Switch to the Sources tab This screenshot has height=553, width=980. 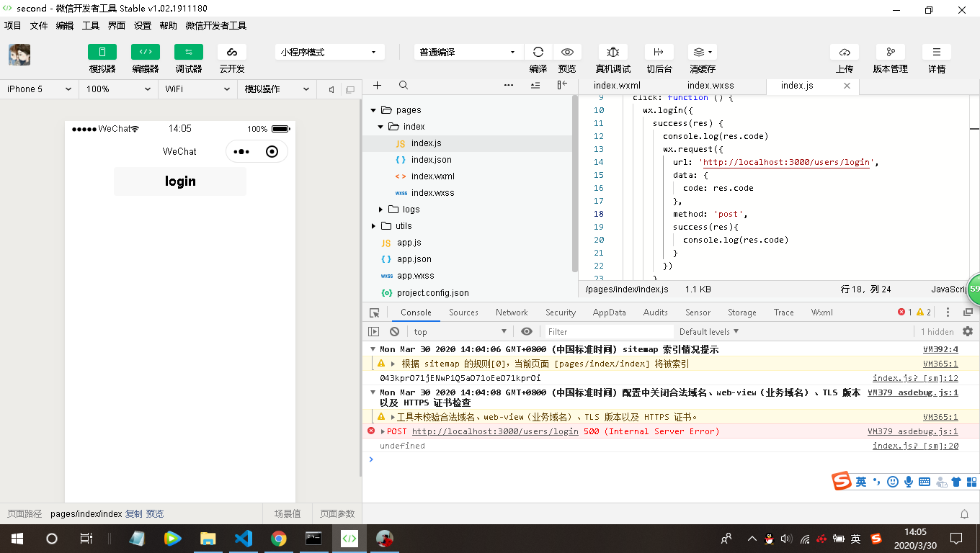point(463,313)
